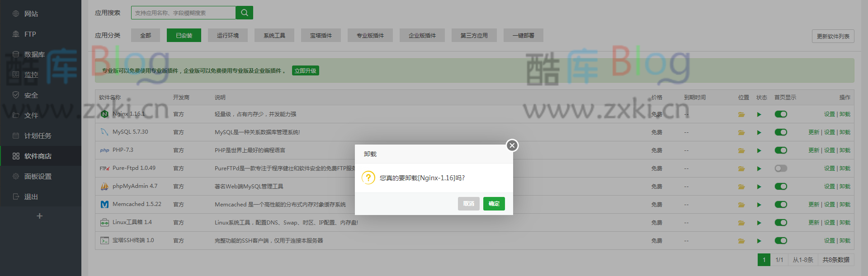Open FTP in the sidebar
Image resolution: width=868 pixels, height=276 pixels.
click(41, 34)
